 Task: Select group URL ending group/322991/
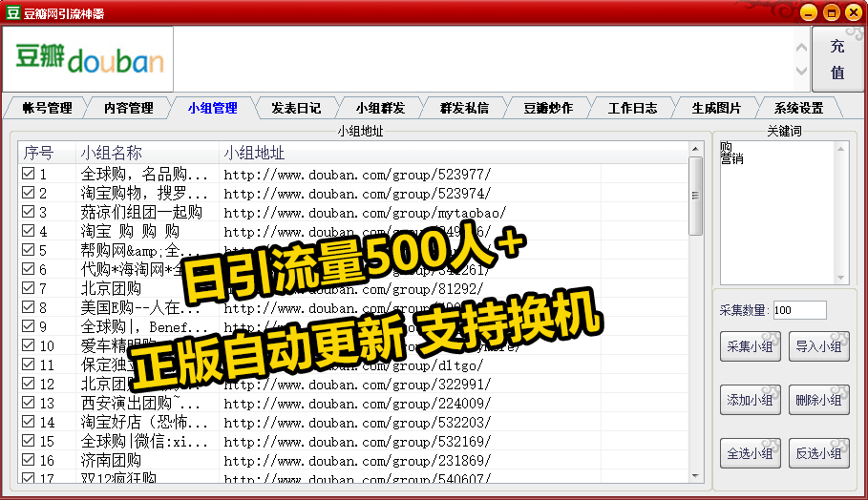[357, 385]
